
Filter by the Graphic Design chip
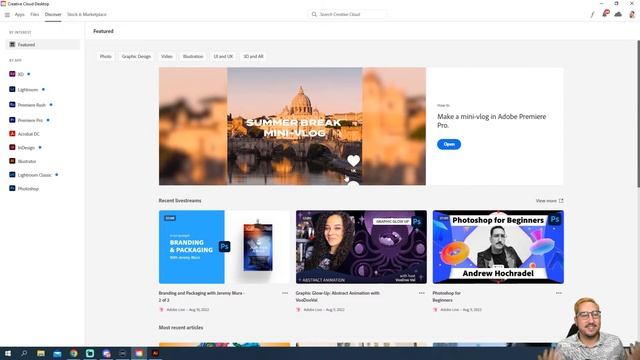136,56
